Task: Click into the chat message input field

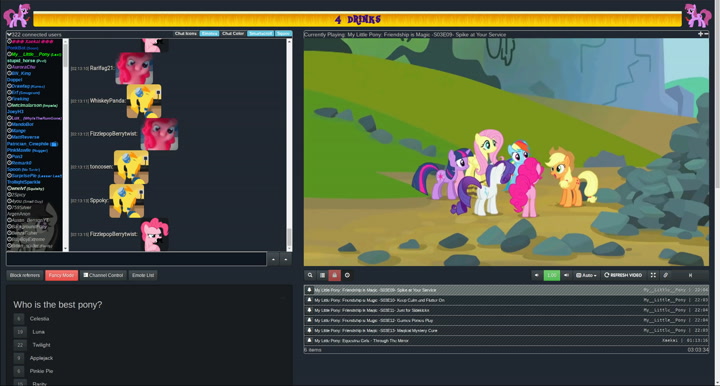Action: tap(136, 259)
